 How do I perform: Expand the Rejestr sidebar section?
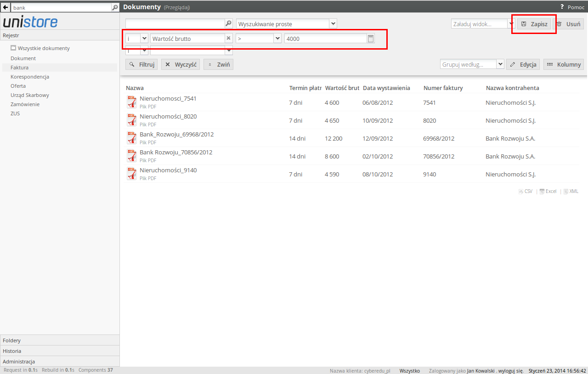click(x=60, y=35)
